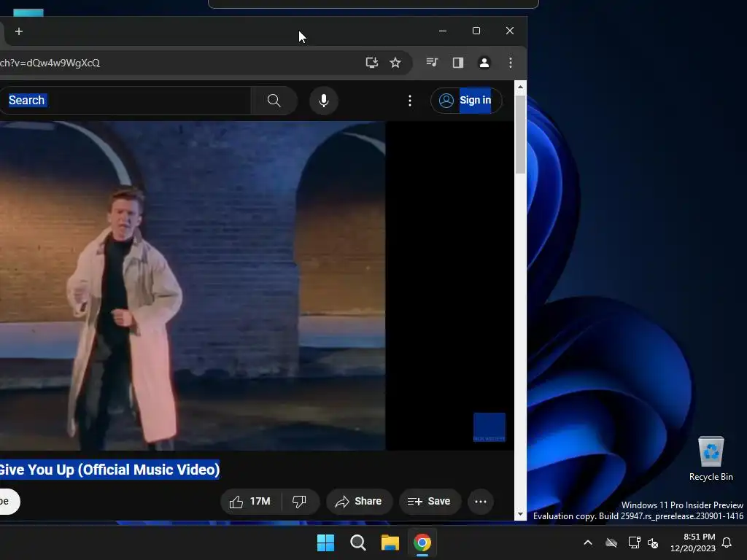The image size is (747, 560).
Task: Bookmark this page with the star icon
Action: (395, 63)
